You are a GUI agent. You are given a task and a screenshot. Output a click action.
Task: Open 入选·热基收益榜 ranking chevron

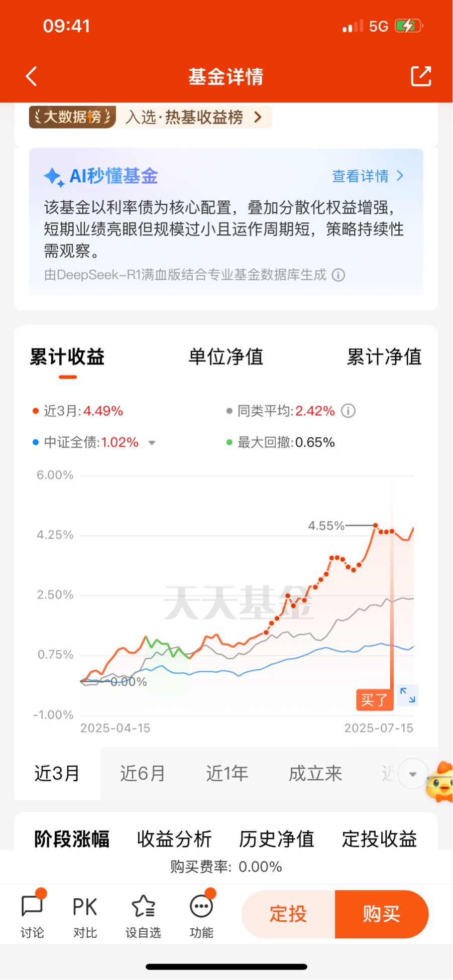(x=258, y=117)
